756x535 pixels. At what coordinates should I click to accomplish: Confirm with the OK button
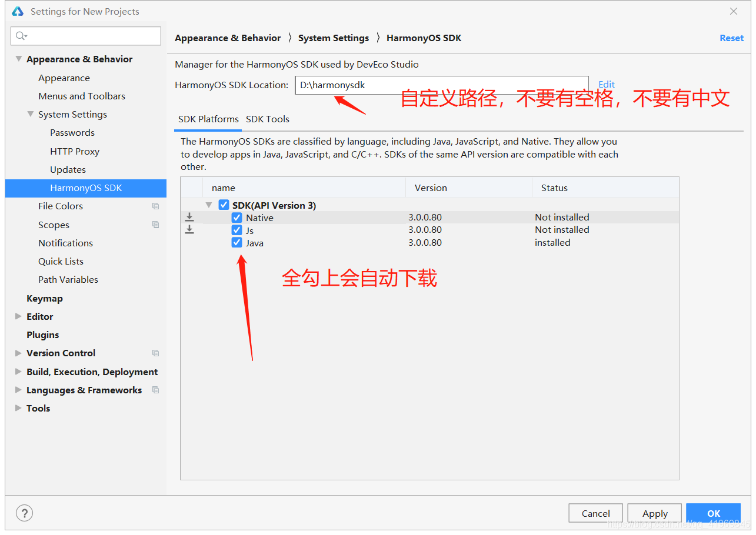[714, 513]
